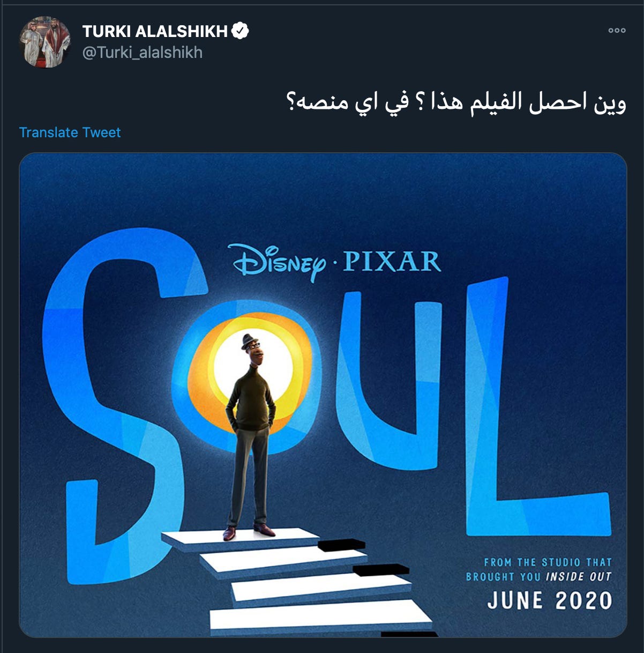
Task: Open the Soul poster from its dark top area
Action: [x=323, y=193]
